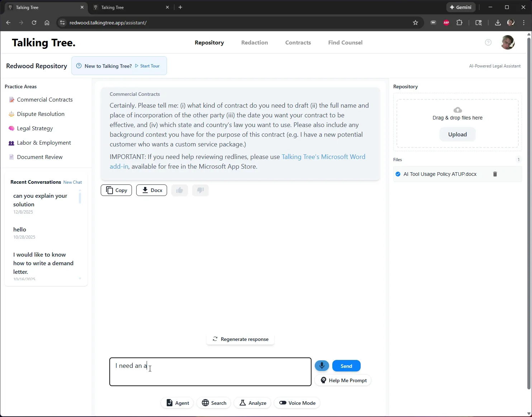
Task: Select Commercial Contracts practice area
Action: (x=44, y=100)
